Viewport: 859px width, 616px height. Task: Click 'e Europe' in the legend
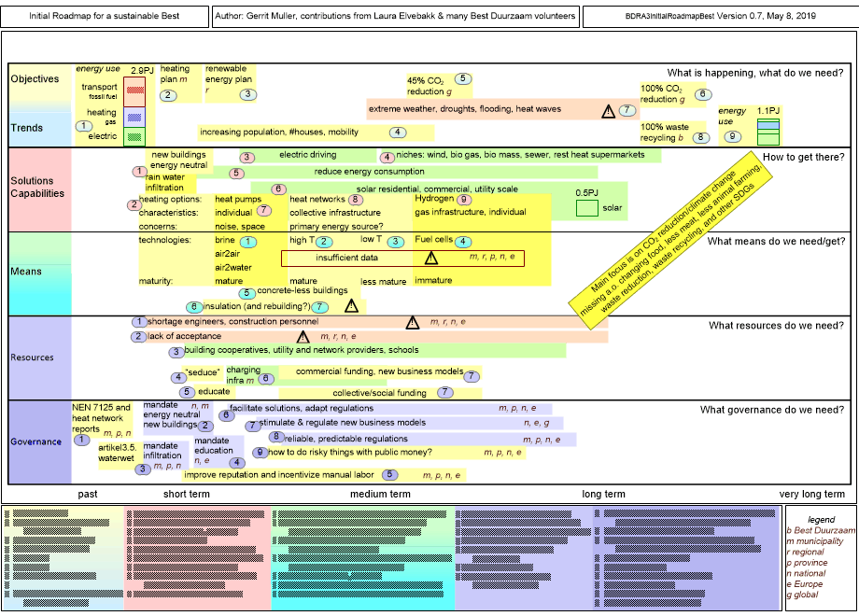[x=805, y=583]
